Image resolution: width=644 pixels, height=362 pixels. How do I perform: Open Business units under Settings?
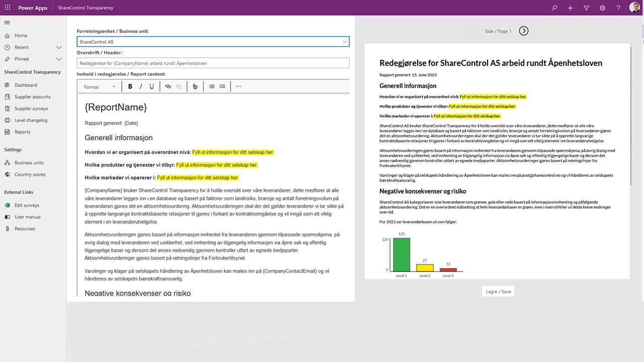[29, 163]
